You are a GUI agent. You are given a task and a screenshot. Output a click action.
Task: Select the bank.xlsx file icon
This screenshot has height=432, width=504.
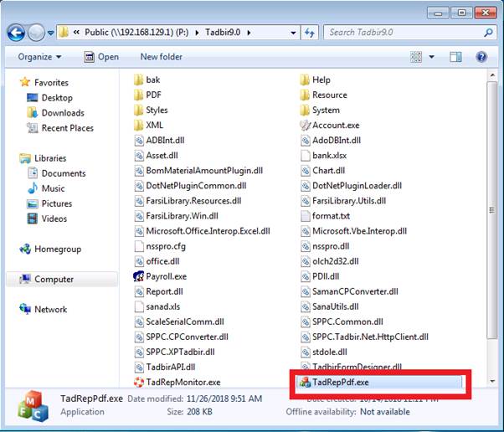[305, 155]
